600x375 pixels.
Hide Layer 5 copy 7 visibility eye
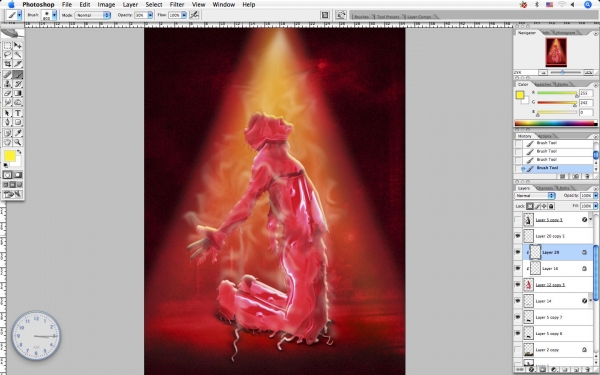click(518, 317)
